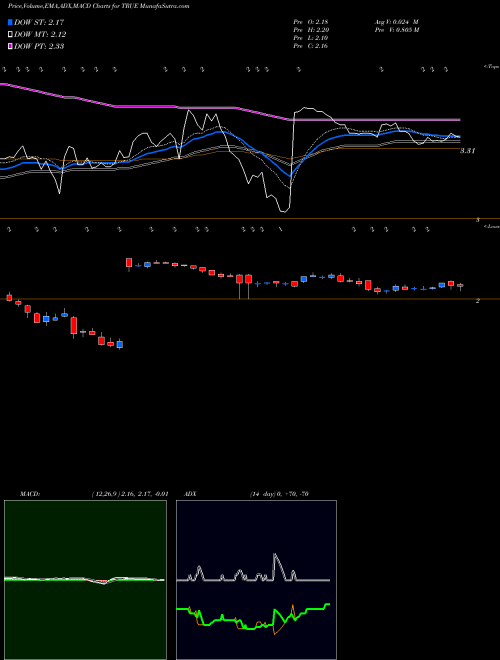Click the white DOW MT legend swatch
The height and width of the screenshot is (660, 500).
(10, 35)
